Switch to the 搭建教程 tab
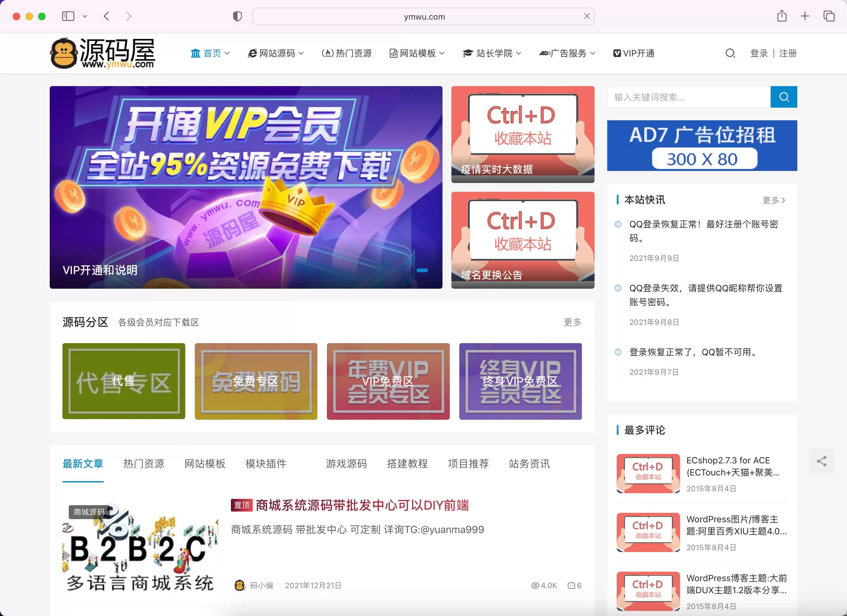 [x=407, y=464]
